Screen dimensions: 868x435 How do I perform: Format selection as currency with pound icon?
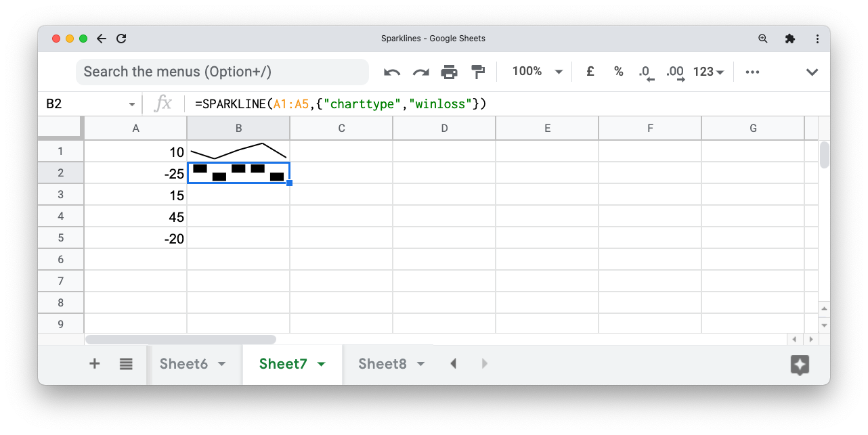point(590,71)
